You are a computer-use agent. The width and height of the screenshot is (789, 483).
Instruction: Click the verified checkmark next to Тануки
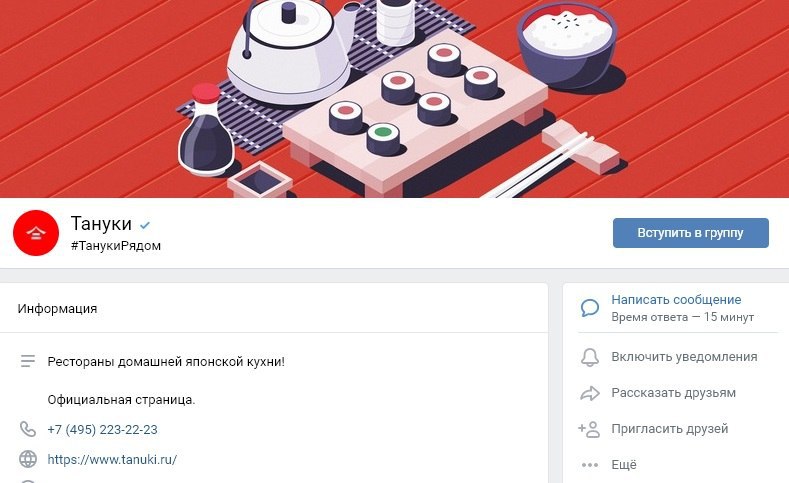point(145,225)
